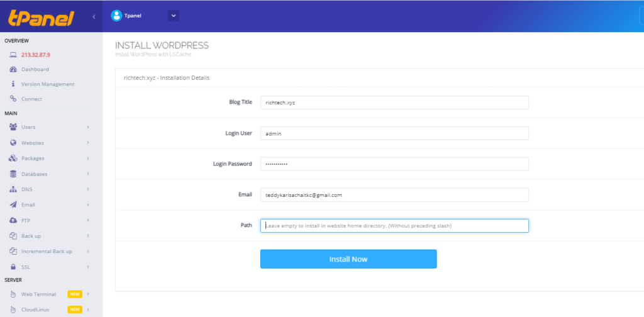644x317 pixels.
Task: Open the CloudLinux menu item
Action: pos(35,309)
